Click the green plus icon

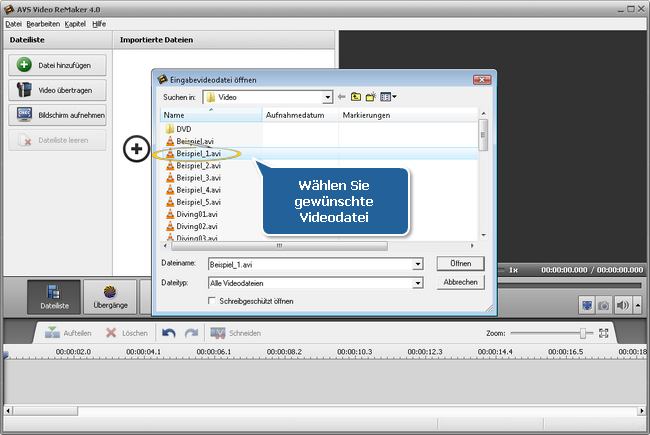[24, 65]
